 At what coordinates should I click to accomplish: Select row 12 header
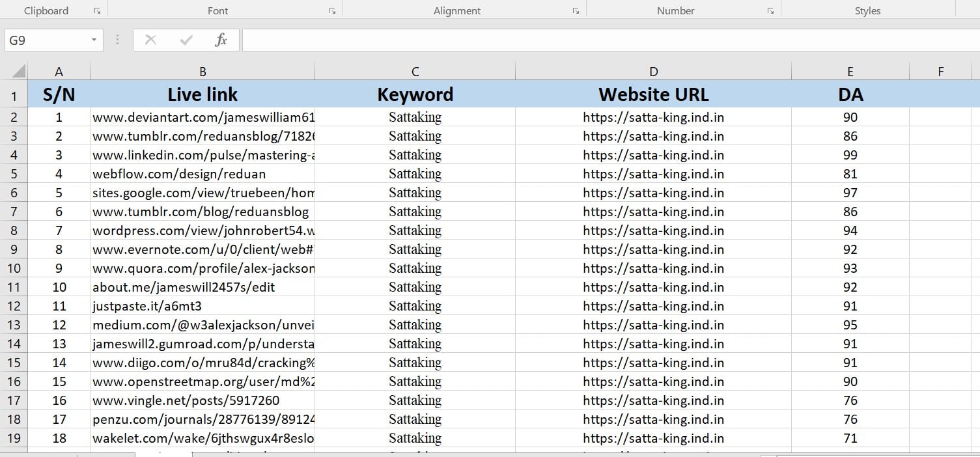14,306
